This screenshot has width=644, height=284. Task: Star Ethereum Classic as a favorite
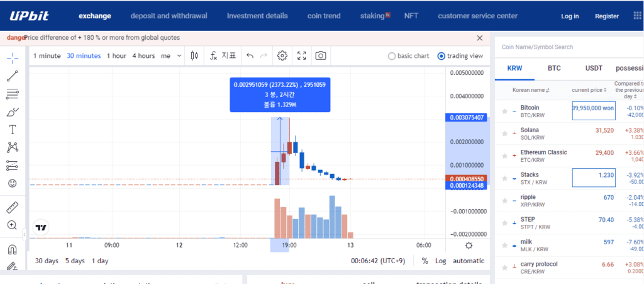(504, 156)
